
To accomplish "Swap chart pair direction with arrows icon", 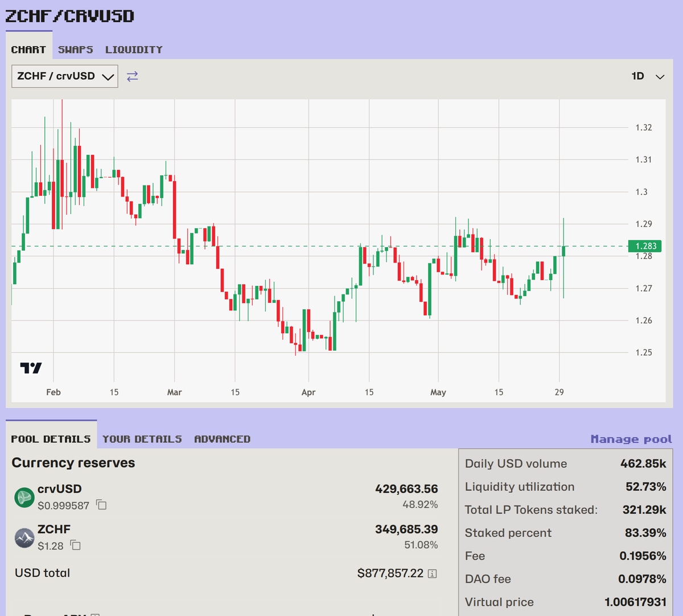I will click(132, 76).
